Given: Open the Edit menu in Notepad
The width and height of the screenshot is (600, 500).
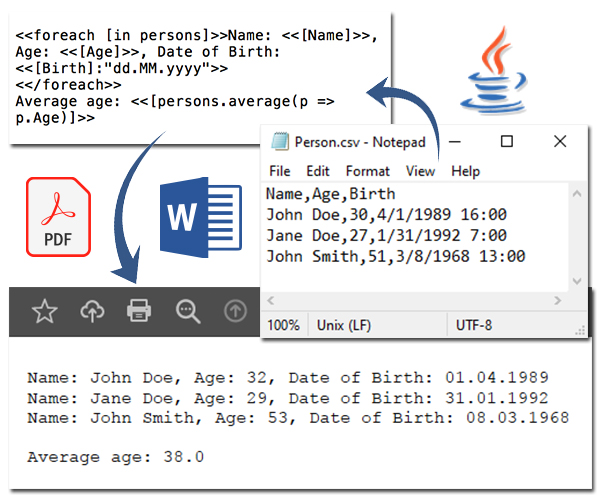Looking at the screenshot, I should tap(318, 171).
